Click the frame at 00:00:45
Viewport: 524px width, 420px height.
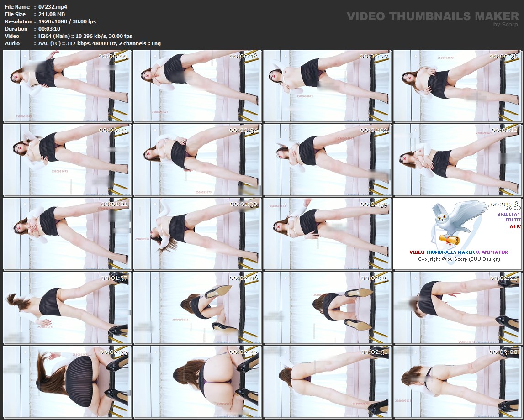coord(67,160)
